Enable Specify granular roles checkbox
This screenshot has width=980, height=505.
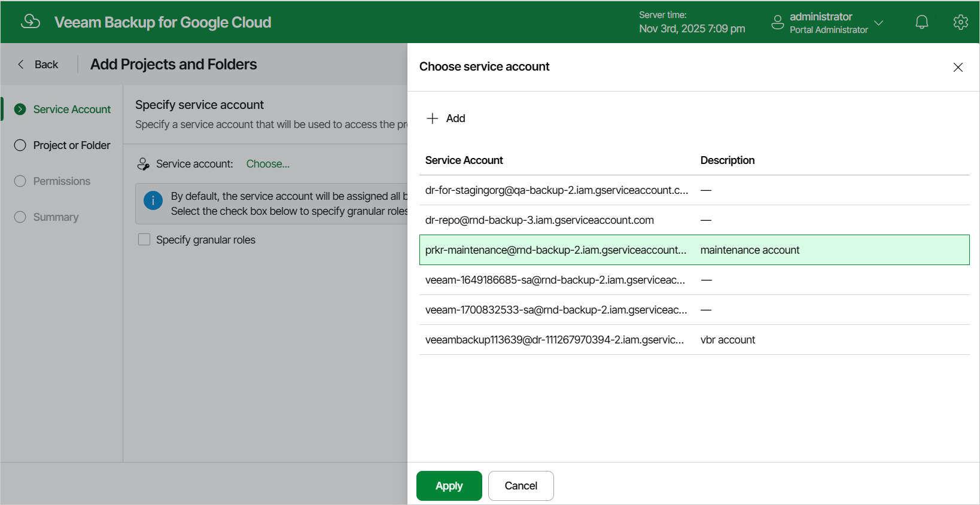144,239
